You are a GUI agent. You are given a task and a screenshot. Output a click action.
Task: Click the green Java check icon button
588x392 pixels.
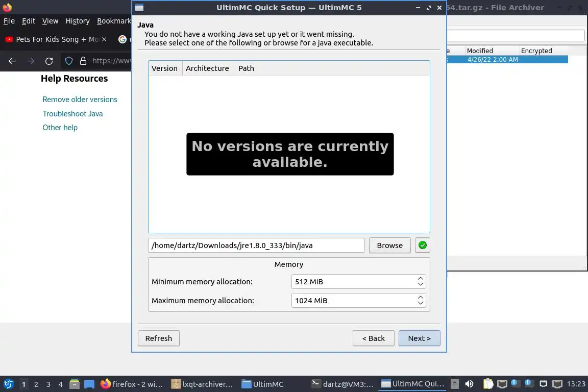[x=422, y=246]
